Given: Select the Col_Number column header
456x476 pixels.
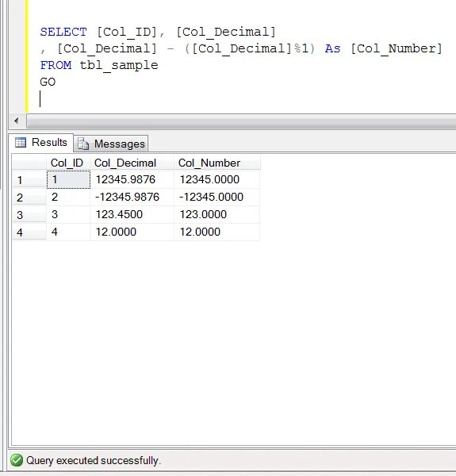Looking at the screenshot, I should pyautogui.click(x=217, y=163).
